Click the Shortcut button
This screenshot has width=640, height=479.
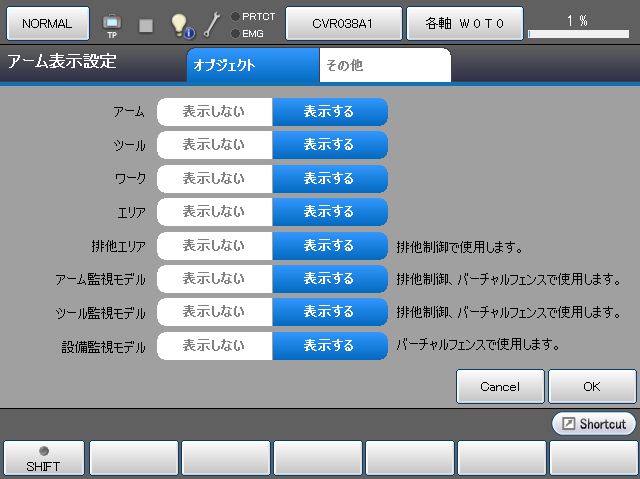(x=594, y=424)
